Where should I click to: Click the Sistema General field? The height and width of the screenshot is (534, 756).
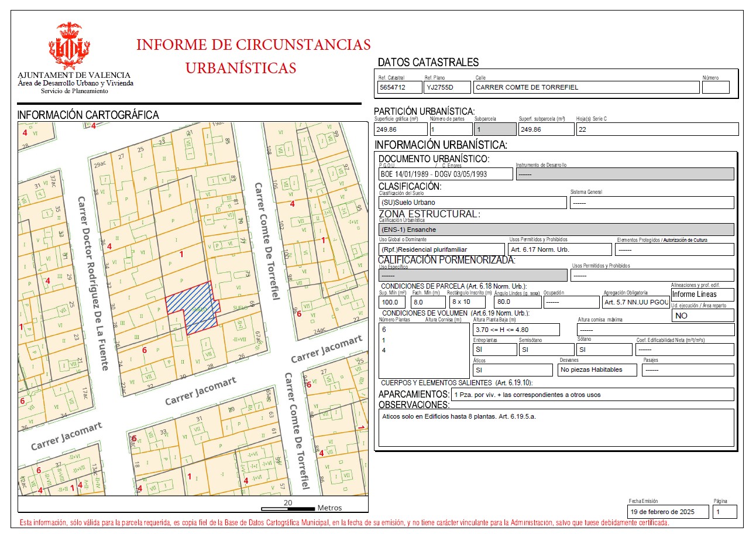652,203
